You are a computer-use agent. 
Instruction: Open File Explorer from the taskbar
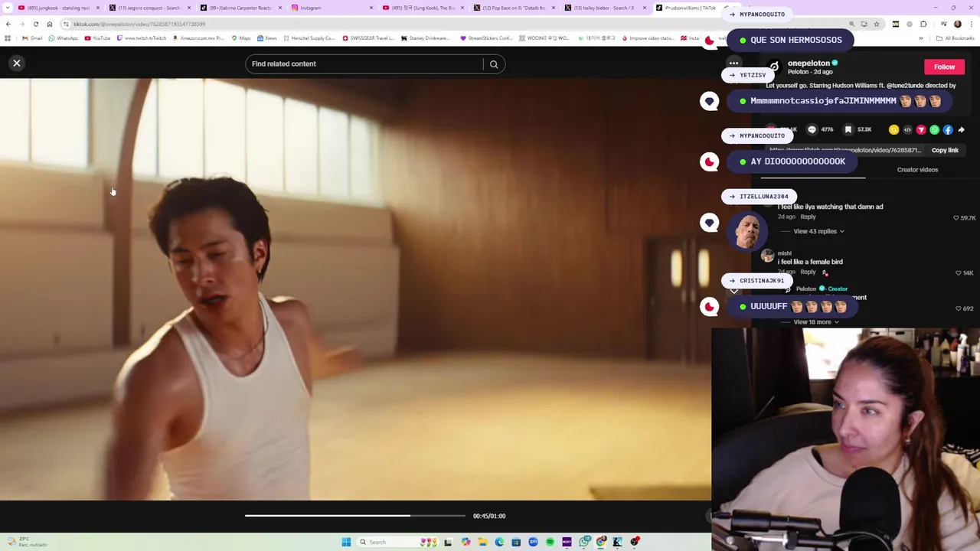[482, 542]
